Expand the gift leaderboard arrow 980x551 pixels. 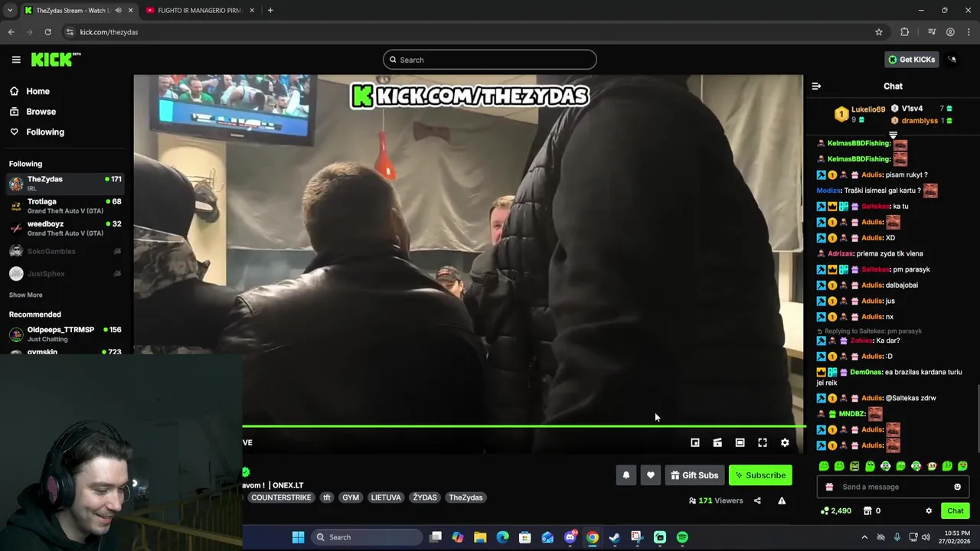893,135
